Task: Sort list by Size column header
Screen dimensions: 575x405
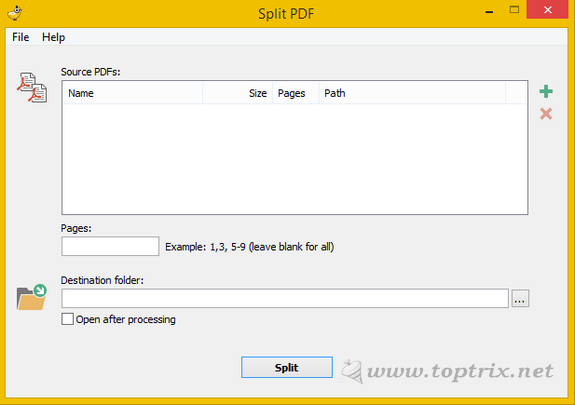Action: click(x=238, y=93)
